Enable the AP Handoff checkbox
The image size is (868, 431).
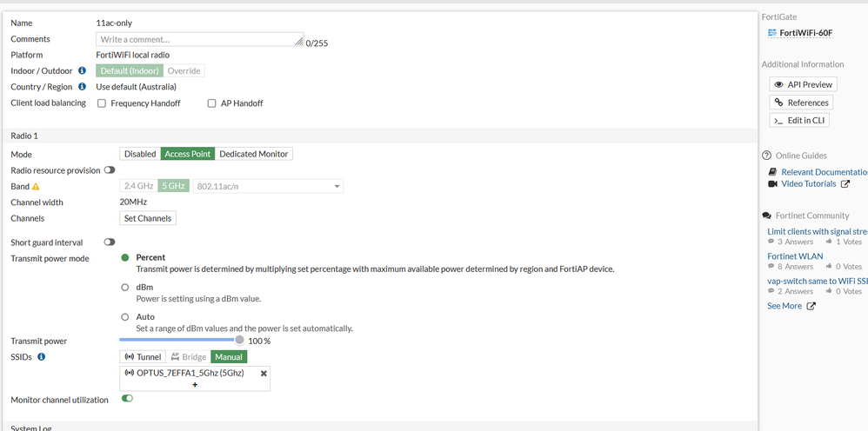click(x=211, y=103)
